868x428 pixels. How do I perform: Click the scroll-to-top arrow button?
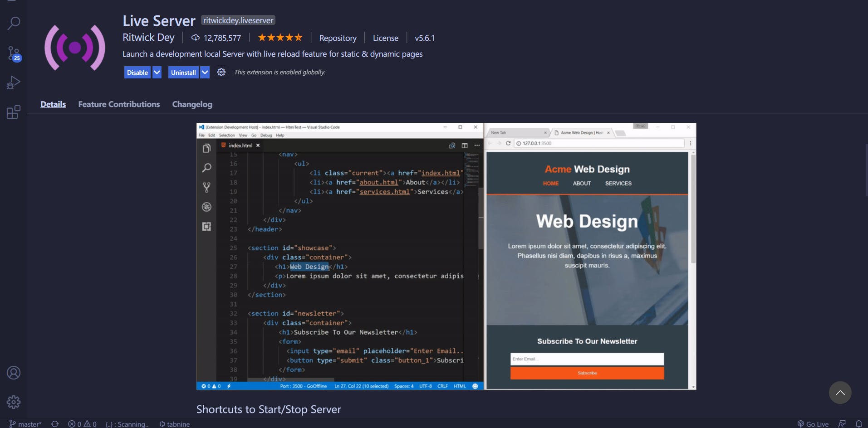coord(840,393)
